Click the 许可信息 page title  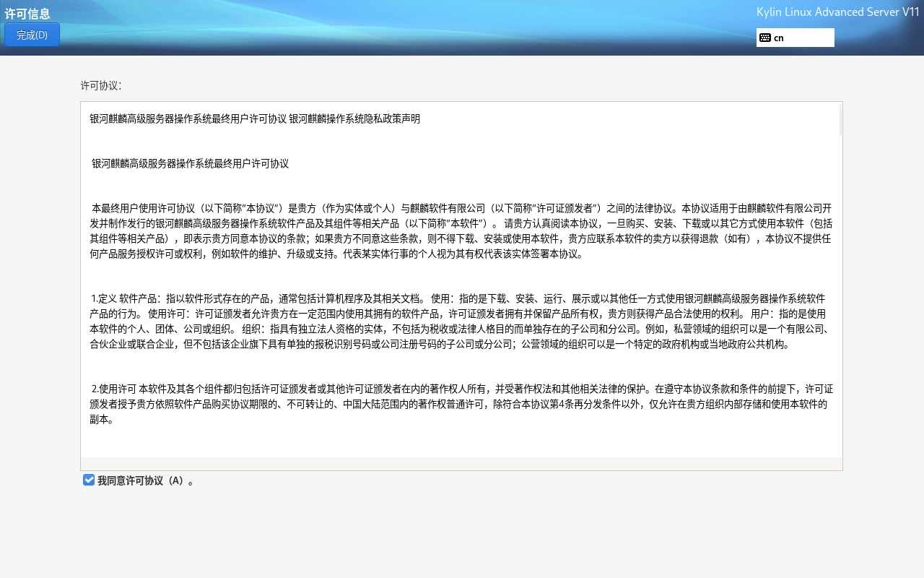pyautogui.click(x=27, y=14)
